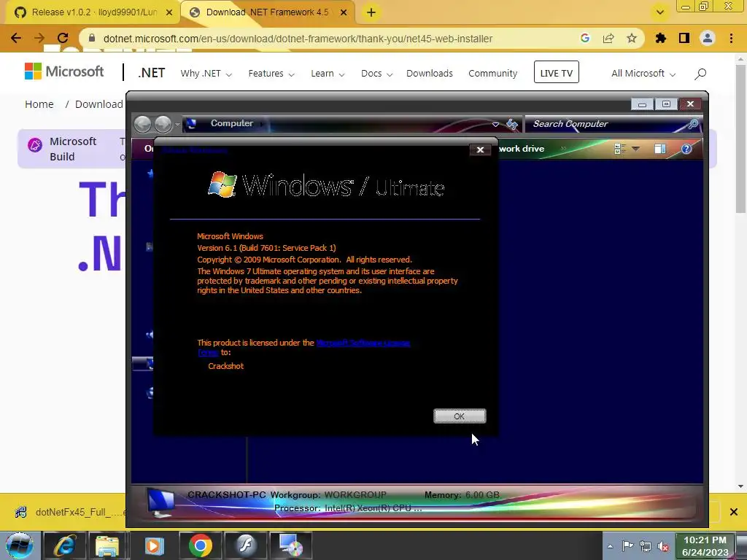The width and height of the screenshot is (747, 560).
Task: Click the Explorer back arrow button
Action: click(142, 124)
